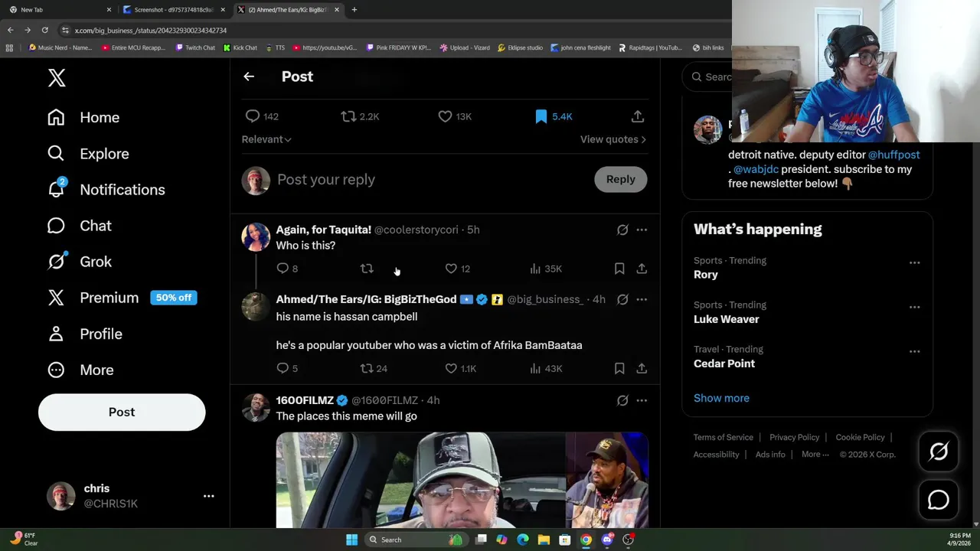Go to Home in the sidebar
The image size is (980, 551).
pyautogui.click(x=100, y=117)
